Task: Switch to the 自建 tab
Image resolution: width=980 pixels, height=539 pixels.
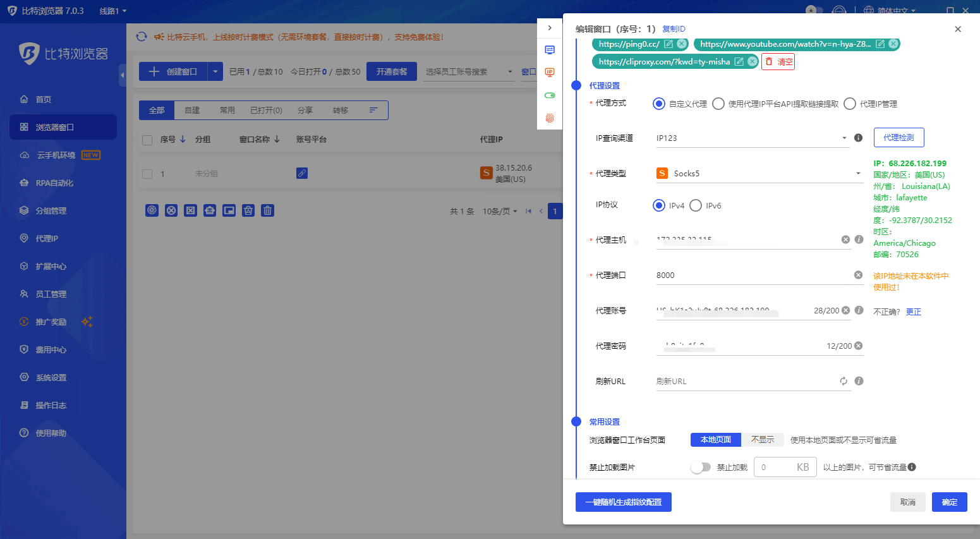Action: 192,110
